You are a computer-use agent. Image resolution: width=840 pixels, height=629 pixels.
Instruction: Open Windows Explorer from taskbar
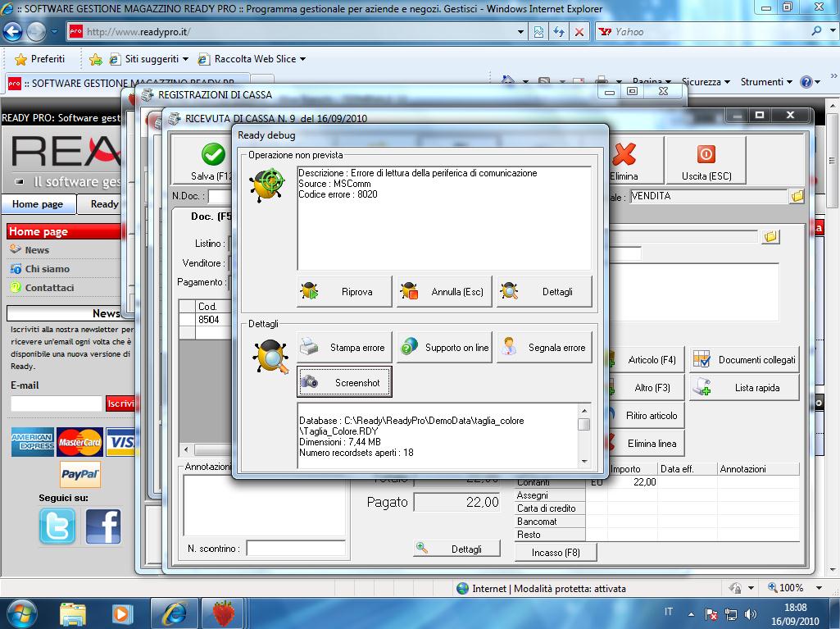73,614
